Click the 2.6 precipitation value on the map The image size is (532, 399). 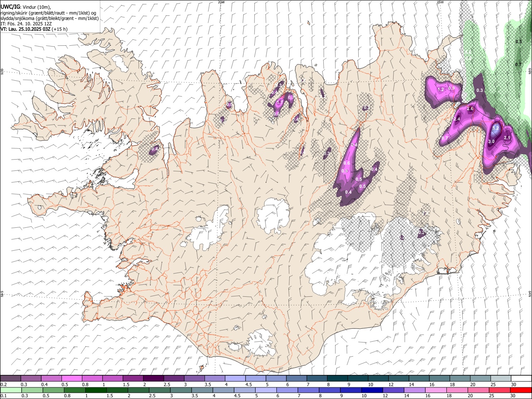tap(470, 108)
